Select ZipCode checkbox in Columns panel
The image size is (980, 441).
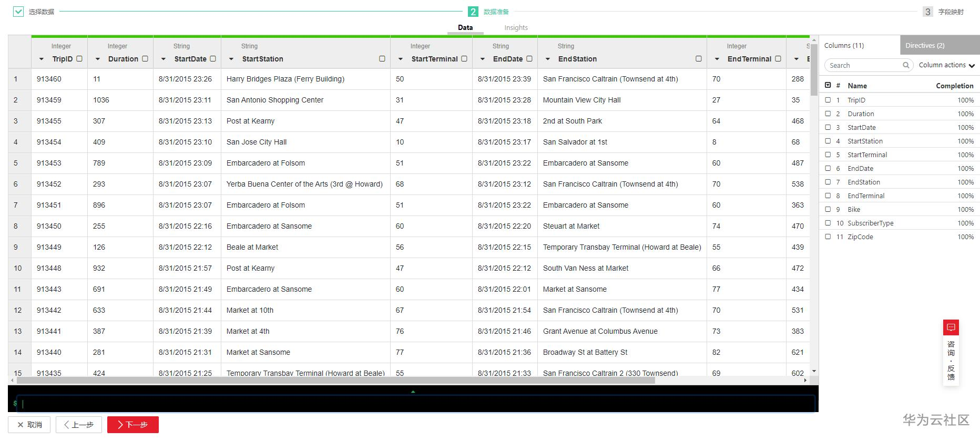pyautogui.click(x=828, y=237)
